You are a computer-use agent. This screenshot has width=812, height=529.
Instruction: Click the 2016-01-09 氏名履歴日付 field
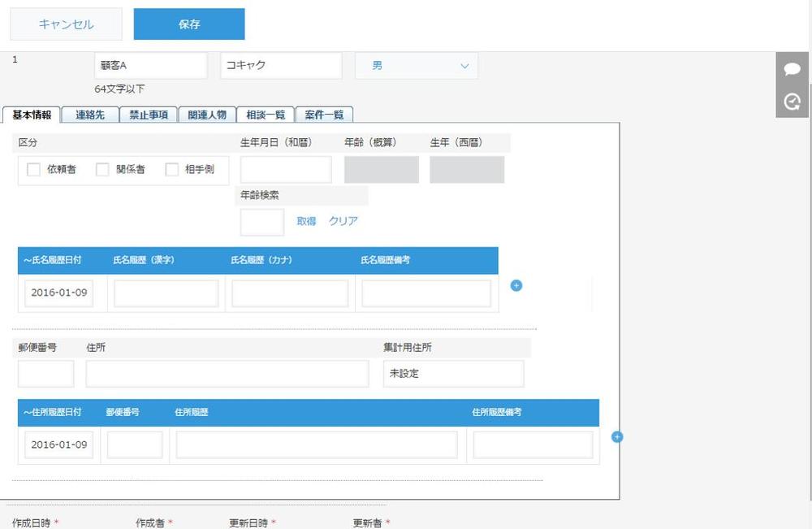(x=58, y=293)
